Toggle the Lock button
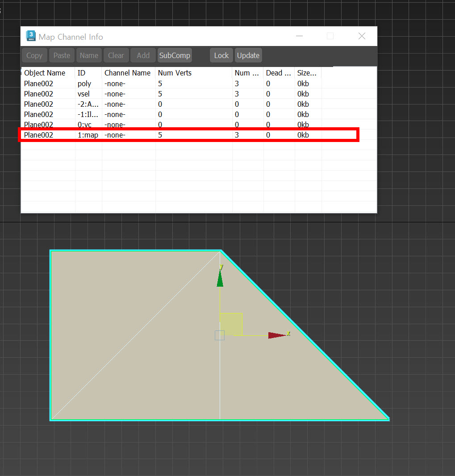This screenshot has width=455, height=476. (221, 55)
